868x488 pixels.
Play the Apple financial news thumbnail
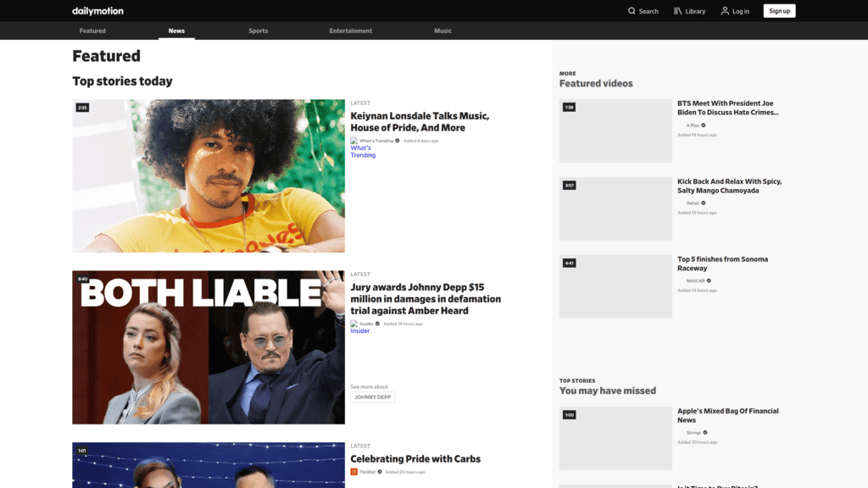[x=615, y=438]
